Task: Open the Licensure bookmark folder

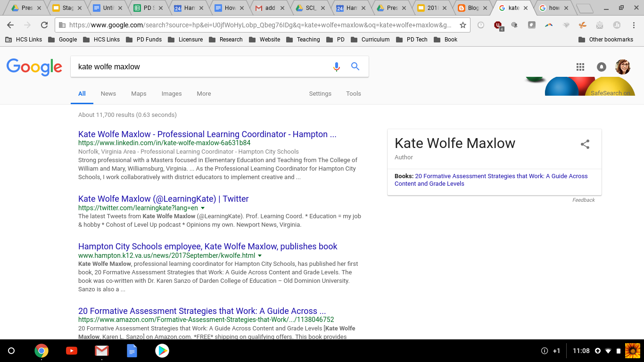Action: 185,40
